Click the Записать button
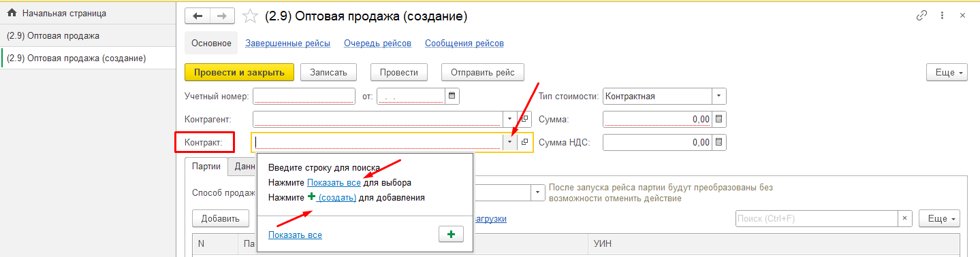The image size is (980, 257). [328, 72]
